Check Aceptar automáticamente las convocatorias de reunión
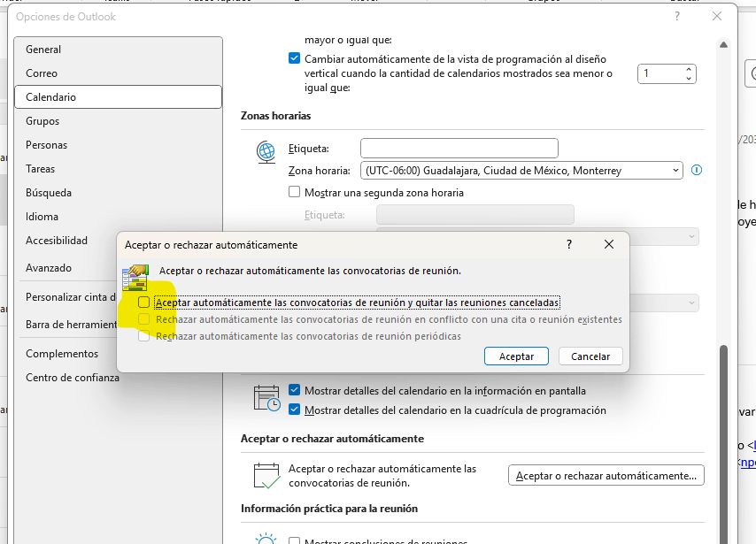The height and width of the screenshot is (544, 756). click(x=143, y=303)
